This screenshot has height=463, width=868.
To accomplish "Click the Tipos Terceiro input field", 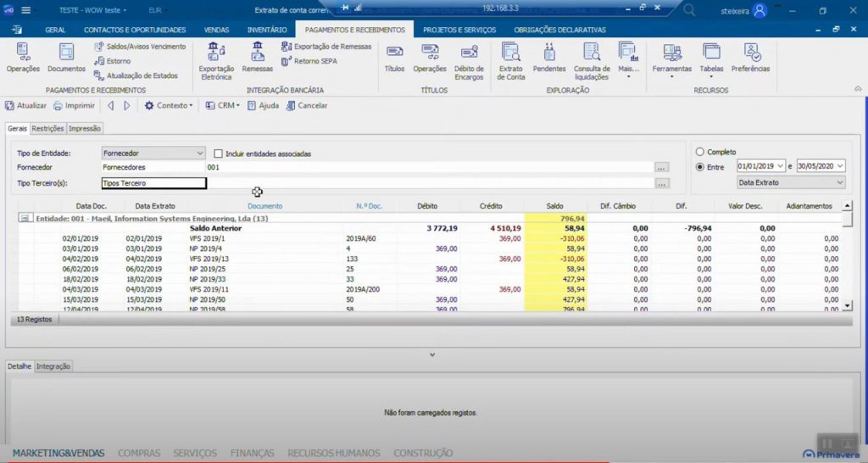I will coord(154,183).
